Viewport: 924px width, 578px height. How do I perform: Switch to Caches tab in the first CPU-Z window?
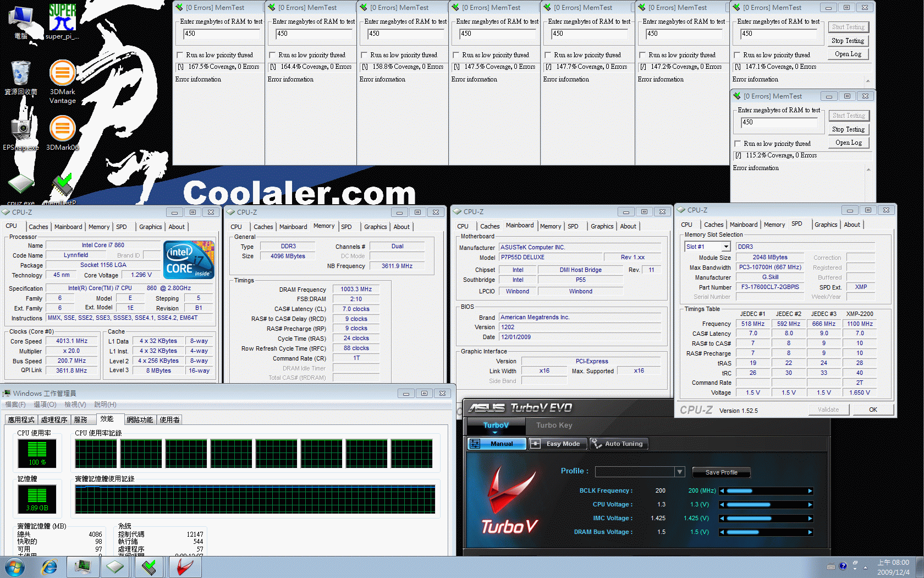pyautogui.click(x=38, y=227)
